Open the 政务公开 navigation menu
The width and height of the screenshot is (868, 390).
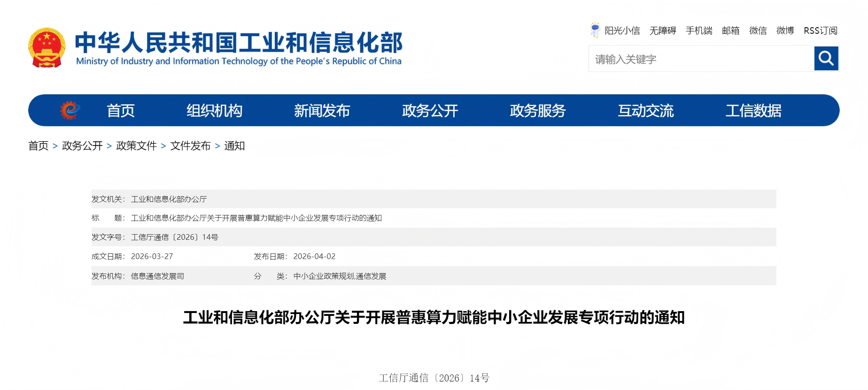(x=430, y=111)
